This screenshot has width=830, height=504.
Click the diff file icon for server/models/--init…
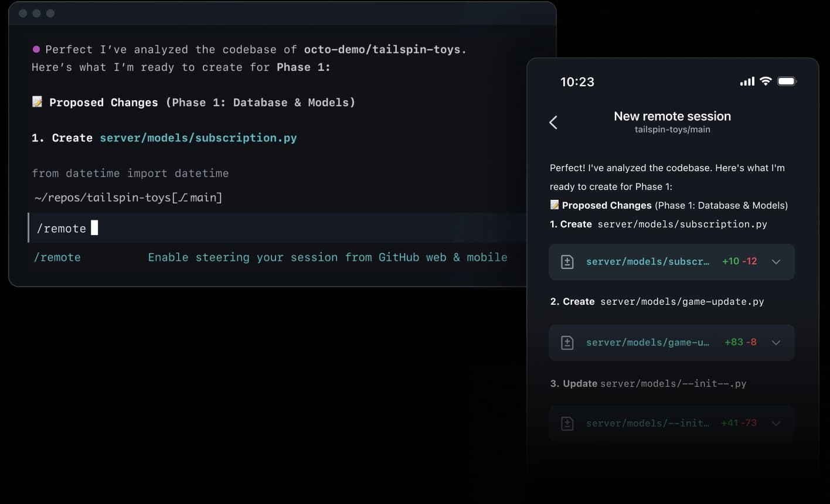(567, 424)
